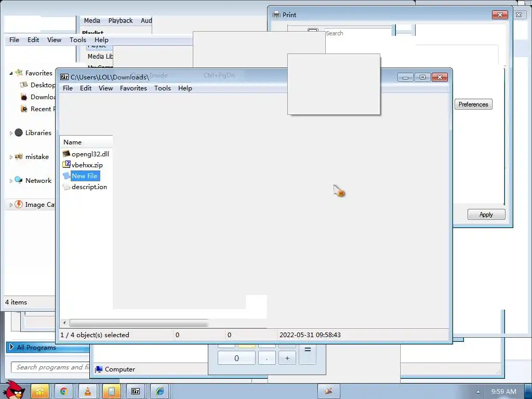Select the vbehxx.zip archive icon

(x=66, y=165)
